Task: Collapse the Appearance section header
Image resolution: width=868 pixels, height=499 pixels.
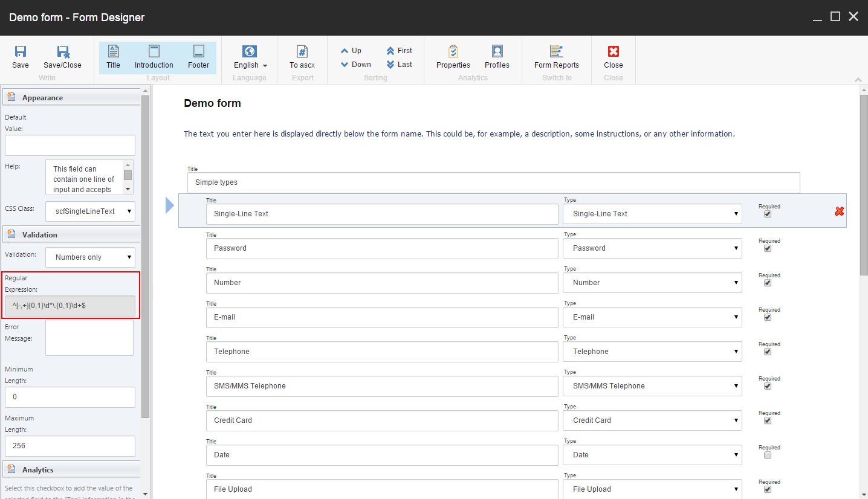Action: [71, 98]
